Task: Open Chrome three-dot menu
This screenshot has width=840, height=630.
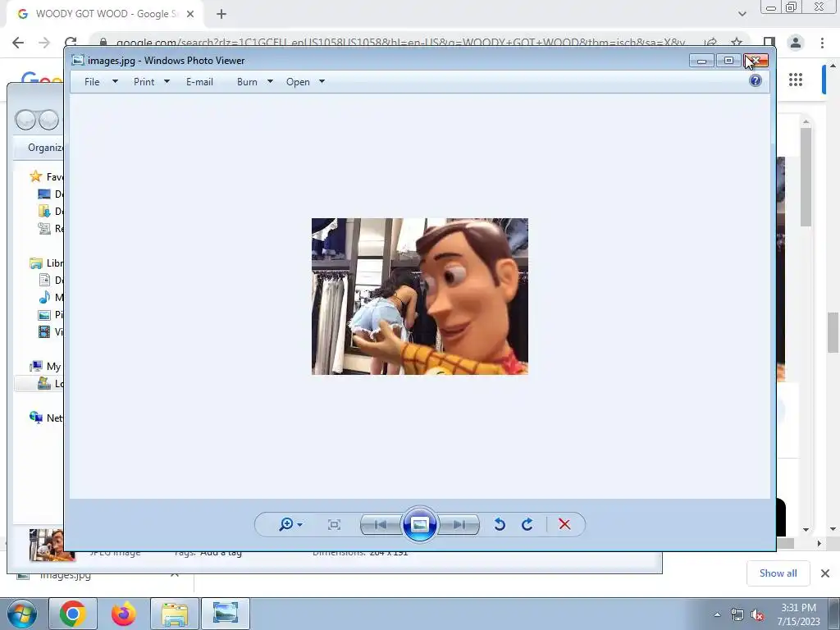Action: pos(822,43)
